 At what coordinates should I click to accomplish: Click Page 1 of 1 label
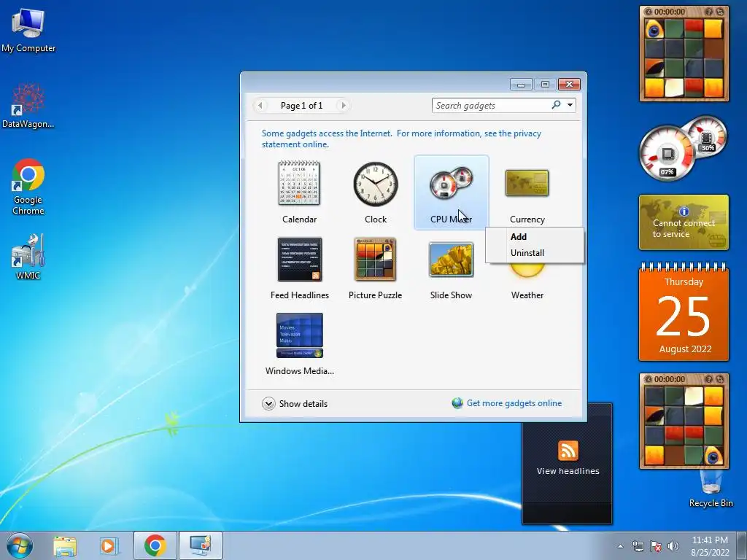[301, 106]
